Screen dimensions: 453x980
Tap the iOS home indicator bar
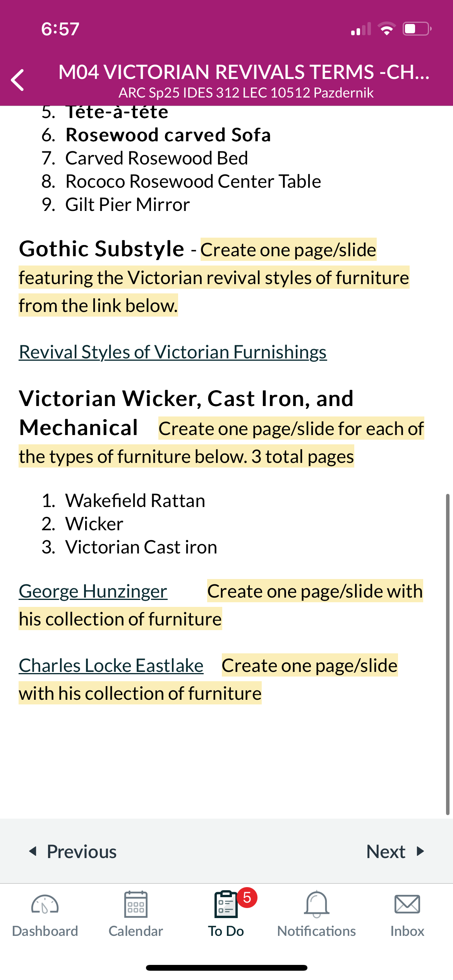226,968
